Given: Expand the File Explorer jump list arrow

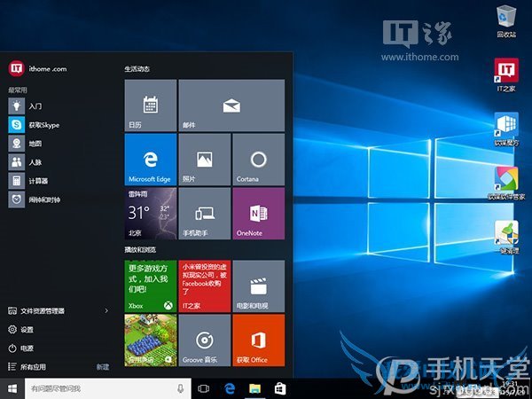Looking at the screenshot, I should [x=106, y=311].
